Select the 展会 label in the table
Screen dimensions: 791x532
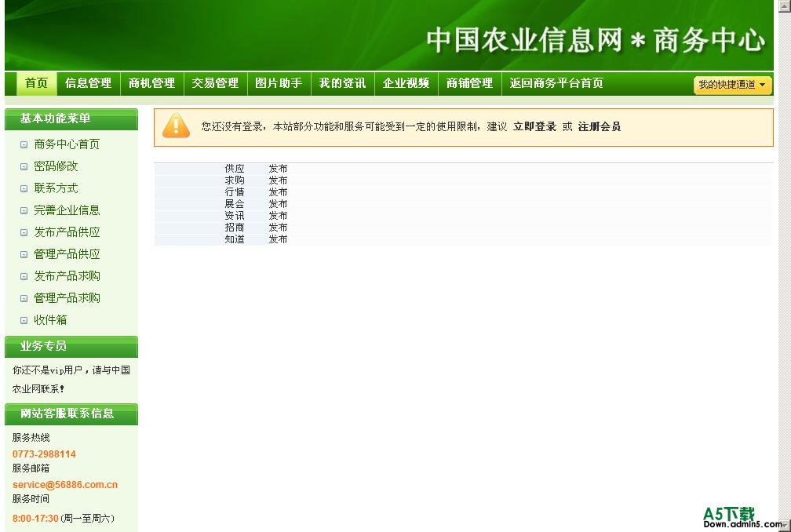(235, 204)
